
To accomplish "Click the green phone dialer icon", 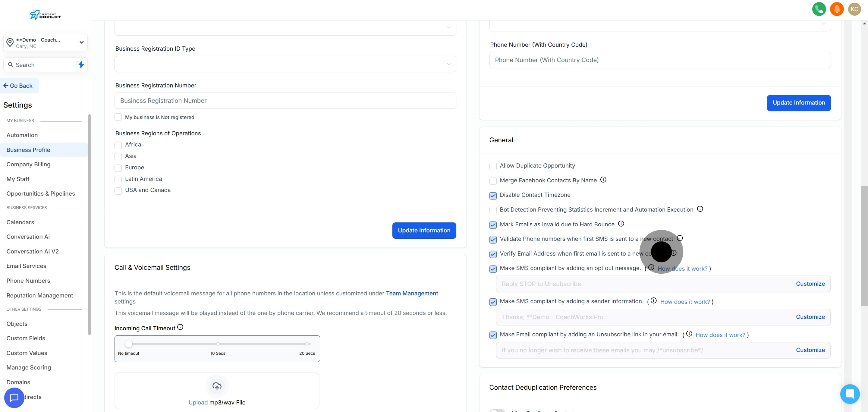I will 819,9.
